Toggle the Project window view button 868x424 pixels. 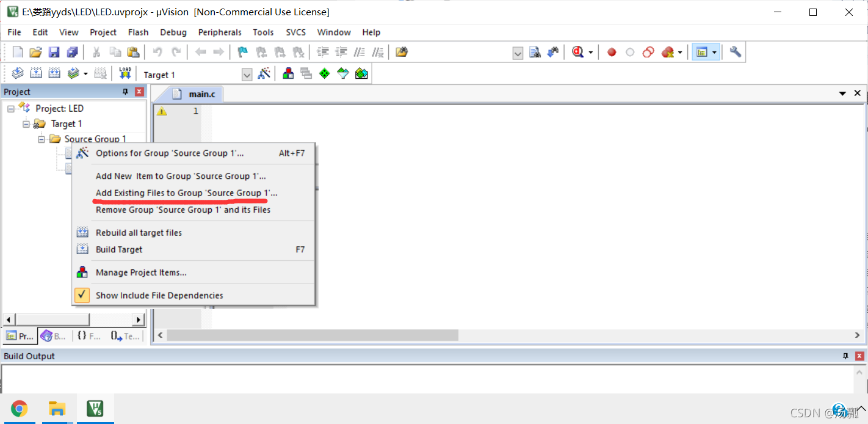coord(701,53)
